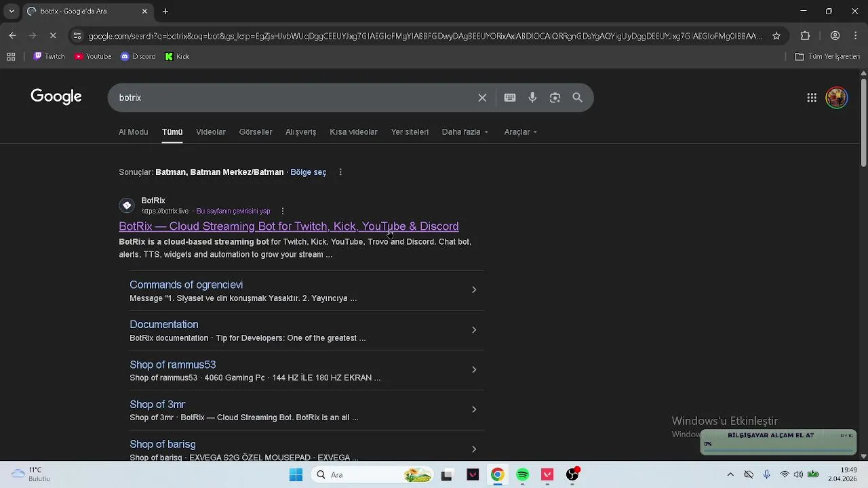Expand the Daha fazla dropdown
The height and width of the screenshot is (488, 868).
coord(465,132)
